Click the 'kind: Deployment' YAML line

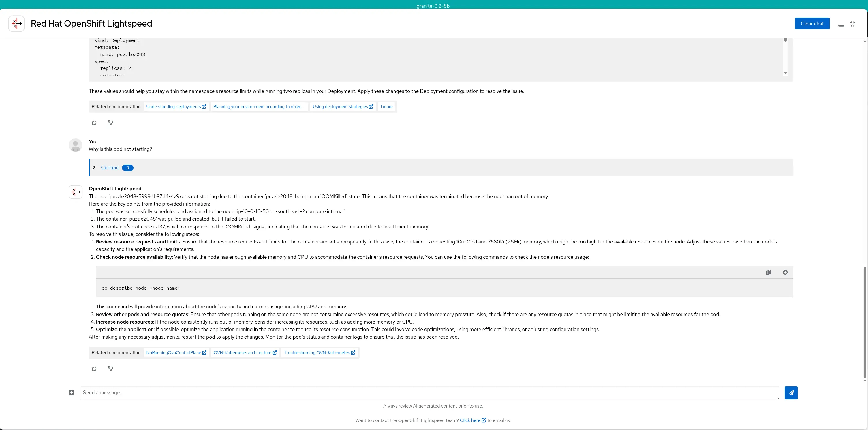pos(117,40)
